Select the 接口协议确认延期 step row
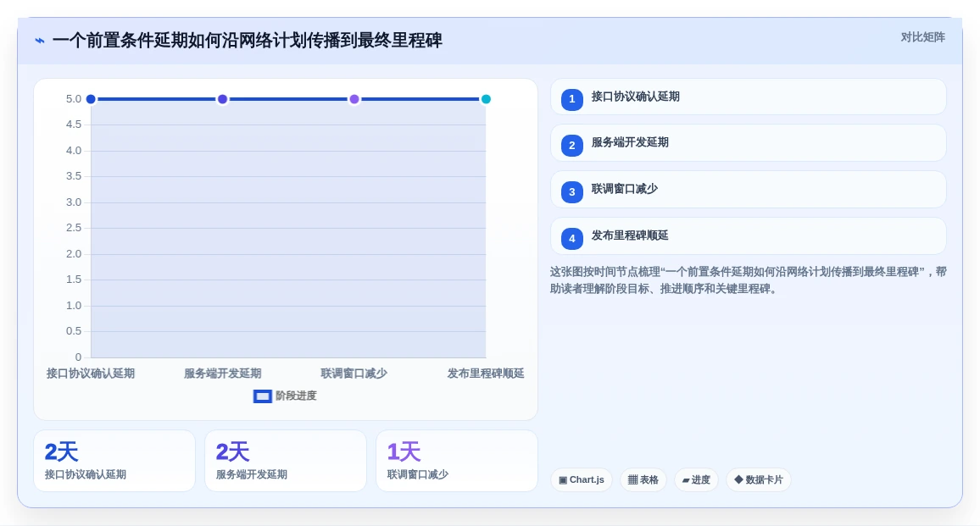This screenshot has width=980, height=526. click(x=748, y=97)
